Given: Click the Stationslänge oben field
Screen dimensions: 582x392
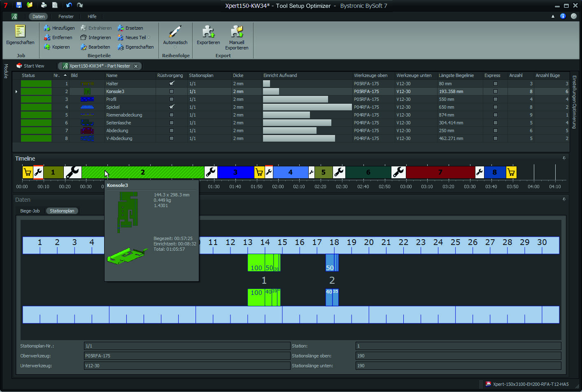Looking at the screenshot, I should pos(458,356).
